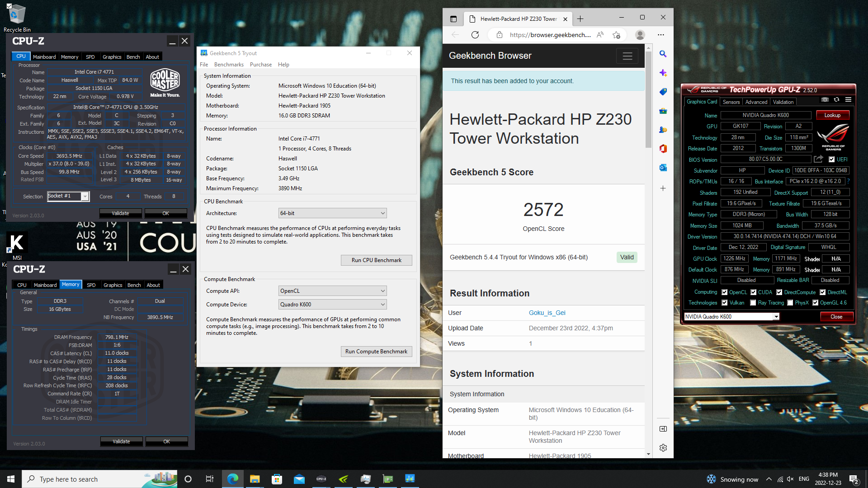The image size is (868, 488).
Task: Open the Compute Device Quadro K600 dropdown
Action: tap(332, 305)
